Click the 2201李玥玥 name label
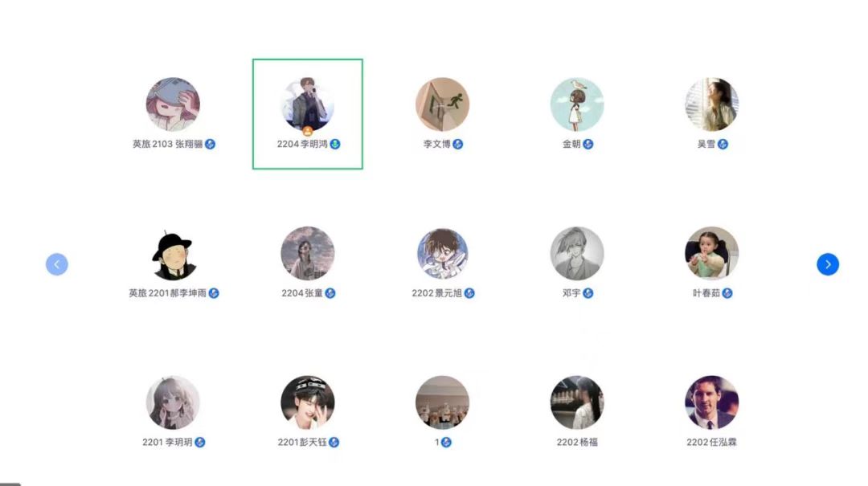This screenshot has width=868, height=486. point(167,442)
